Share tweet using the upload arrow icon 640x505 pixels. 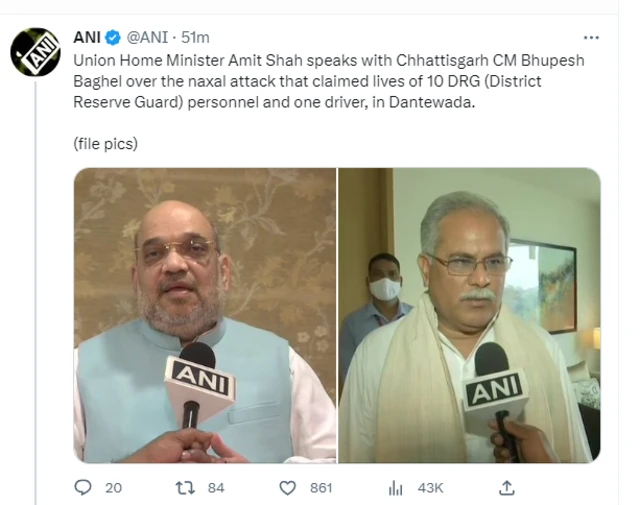(x=507, y=487)
